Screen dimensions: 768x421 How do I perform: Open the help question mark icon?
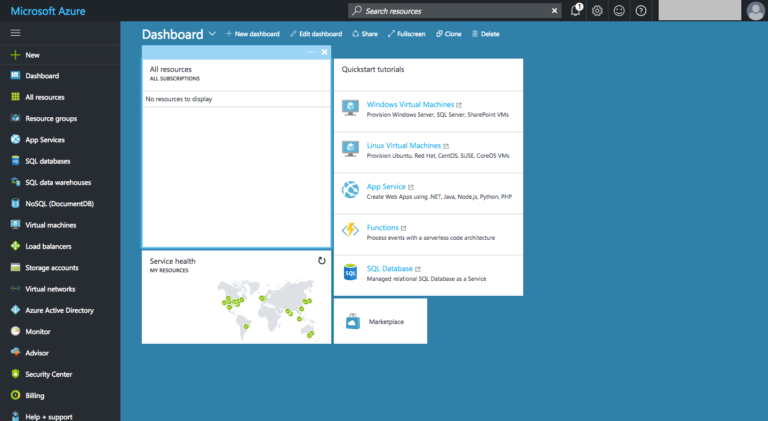(x=641, y=11)
